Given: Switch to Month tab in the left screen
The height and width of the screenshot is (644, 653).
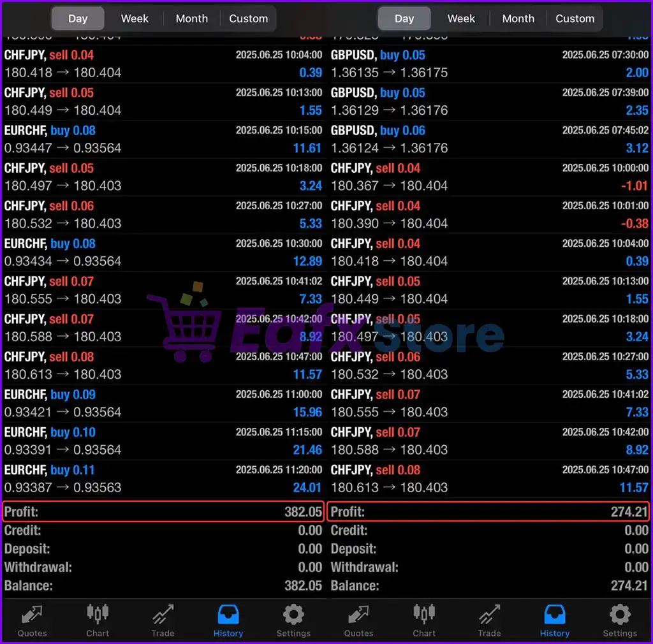Looking at the screenshot, I should click(191, 18).
